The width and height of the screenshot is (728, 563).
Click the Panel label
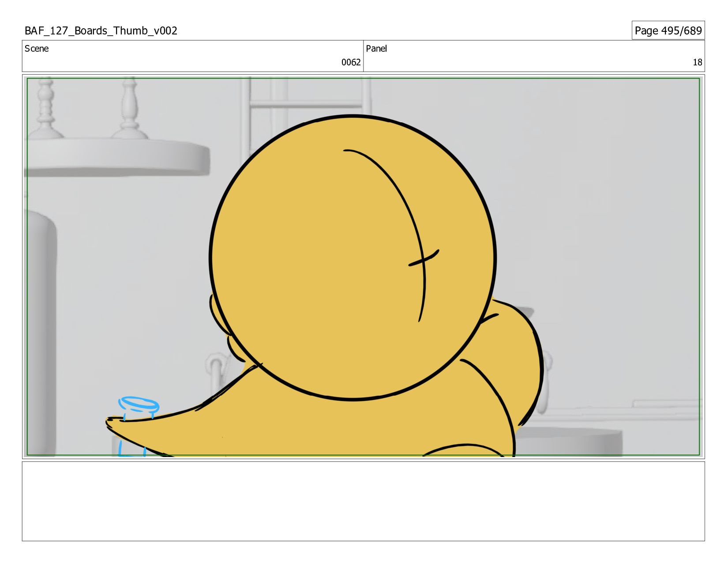pos(376,49)
